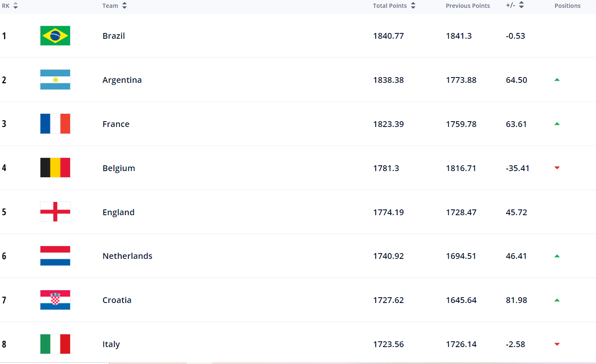Click the Brazil flag icon
Viewport: 596px width, 364px height.
[x=55, y=35]
